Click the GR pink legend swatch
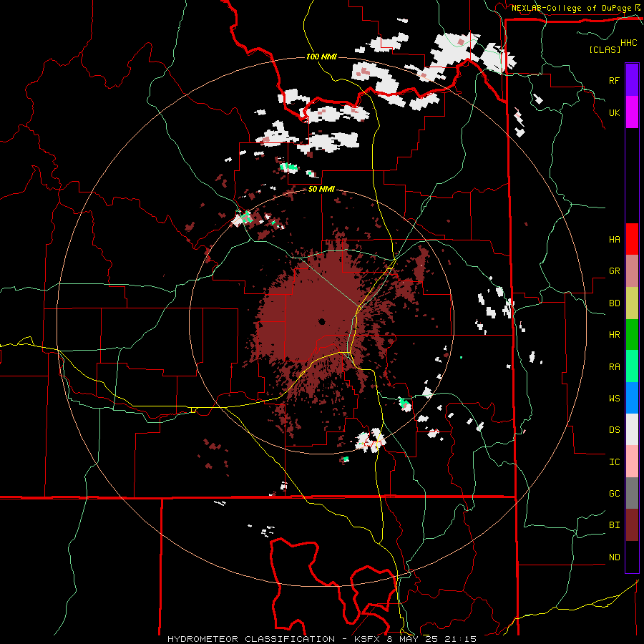644x644 pixels. pyautogui.click(x=632, y=271)
